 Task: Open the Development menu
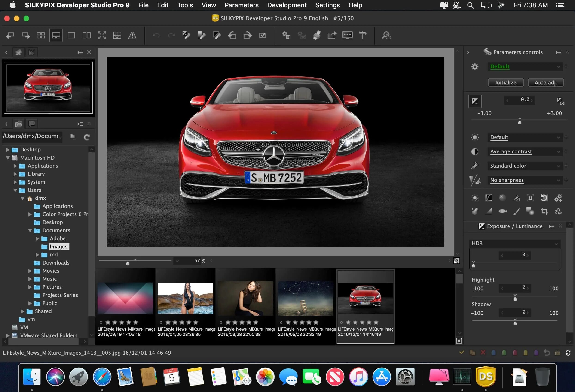[287, 5]
